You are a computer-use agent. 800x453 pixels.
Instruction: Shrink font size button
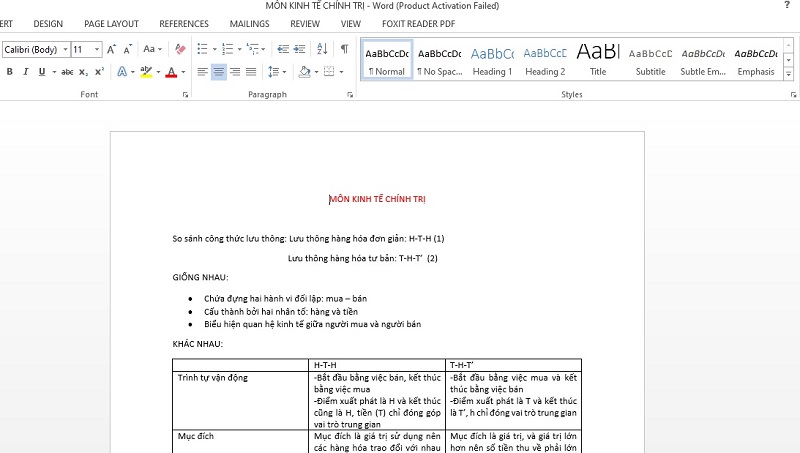127,49
